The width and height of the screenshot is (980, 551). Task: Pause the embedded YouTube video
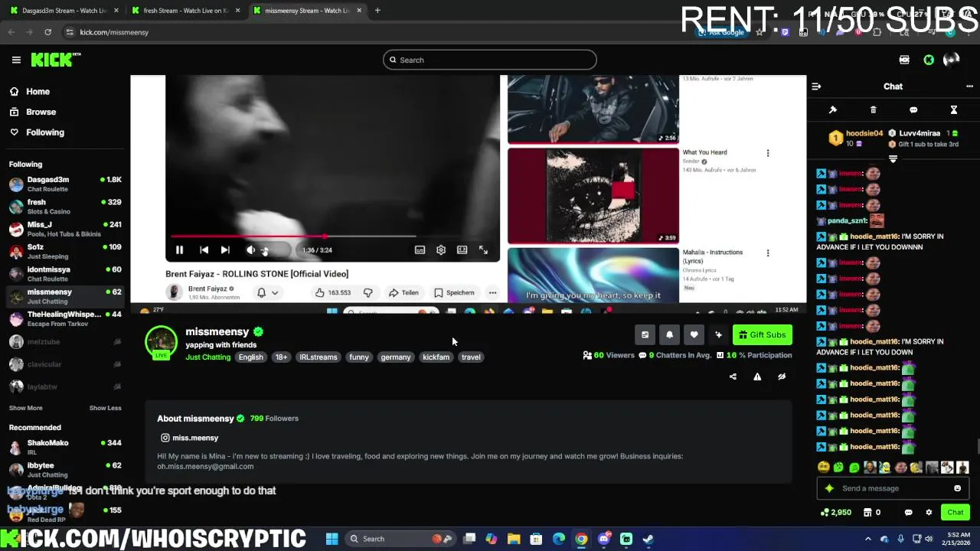pyautogui.click(x=179, y=250)
